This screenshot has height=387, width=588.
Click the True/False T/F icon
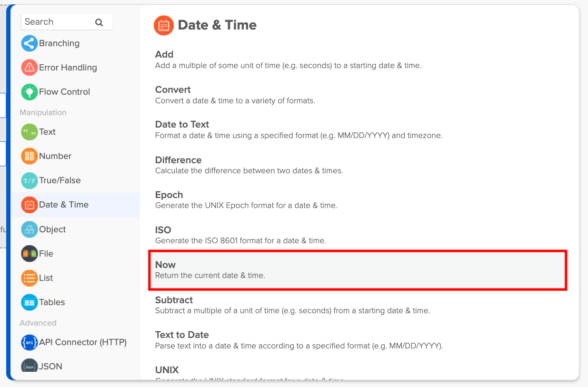[x=29, y=180]
